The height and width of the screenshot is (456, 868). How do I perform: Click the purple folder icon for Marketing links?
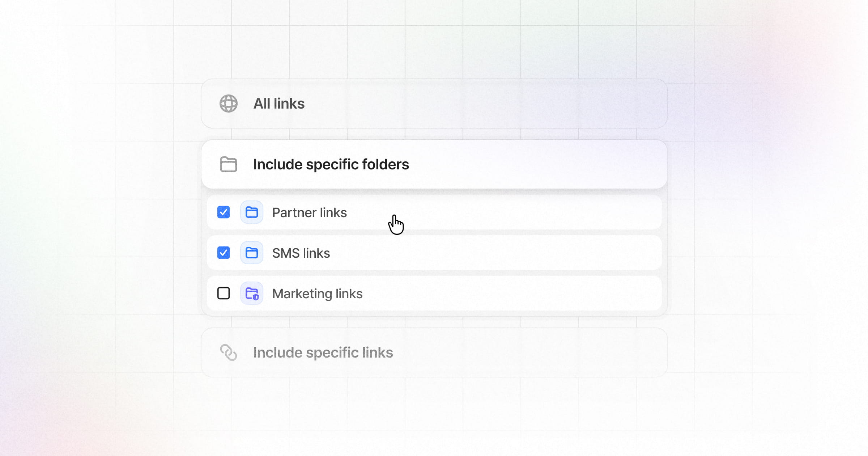pyautogui.click(x=252, y=293)
